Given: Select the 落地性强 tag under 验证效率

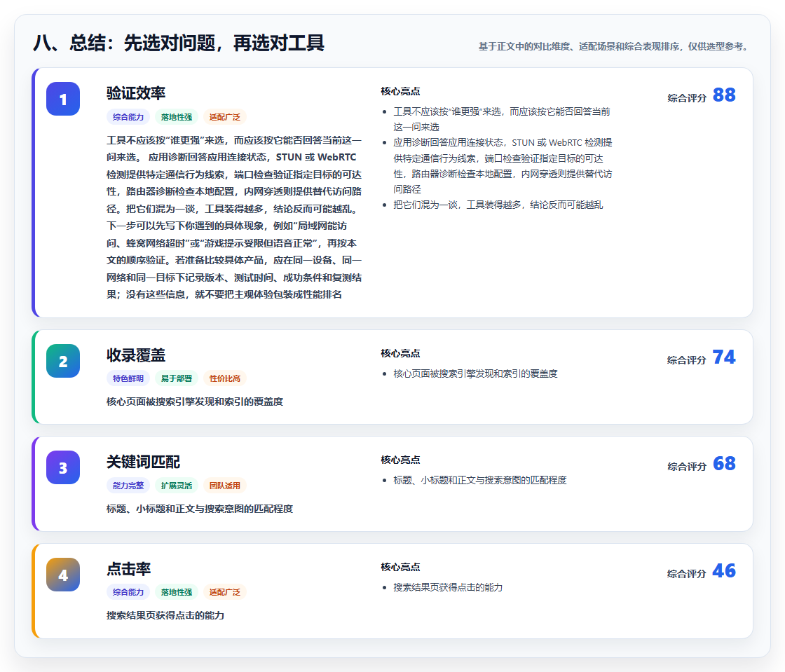Looking at the screenshot, I should (176, 117).
